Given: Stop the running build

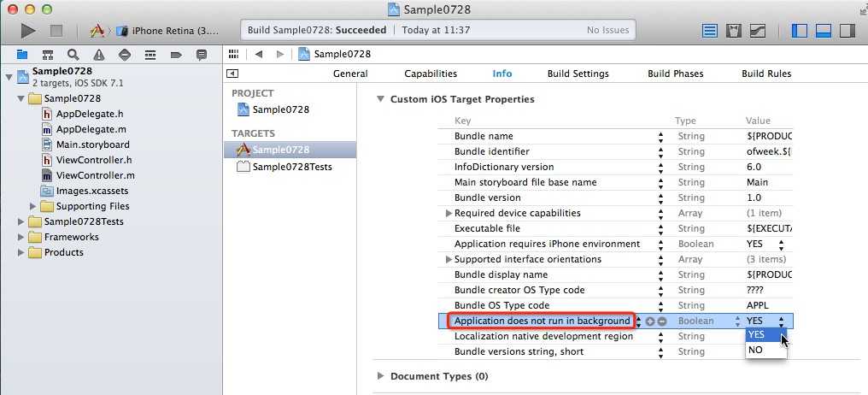Looking at the screenshot, I should click(x=56, y=31).
